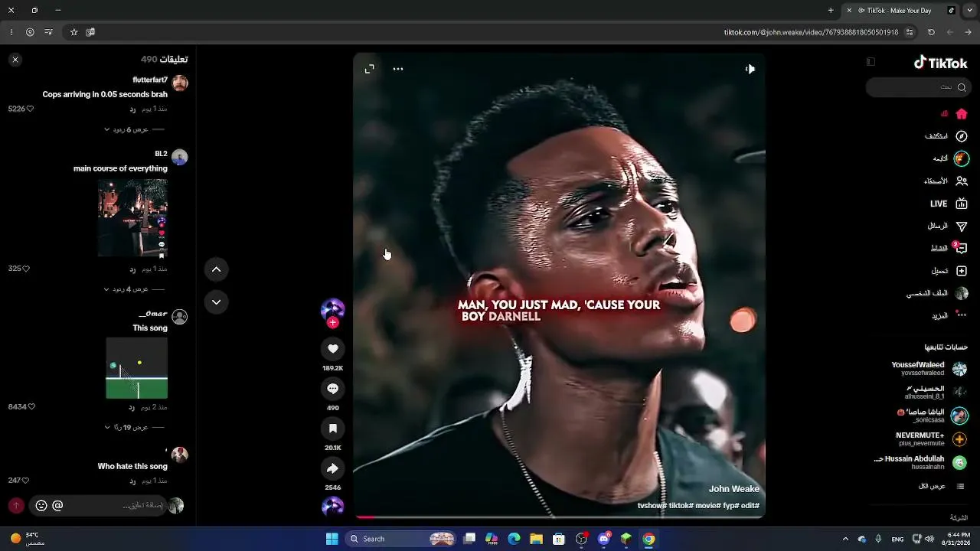
Task: Enter fullscreen with the expand icon on the video
Action: pos(370,69)
